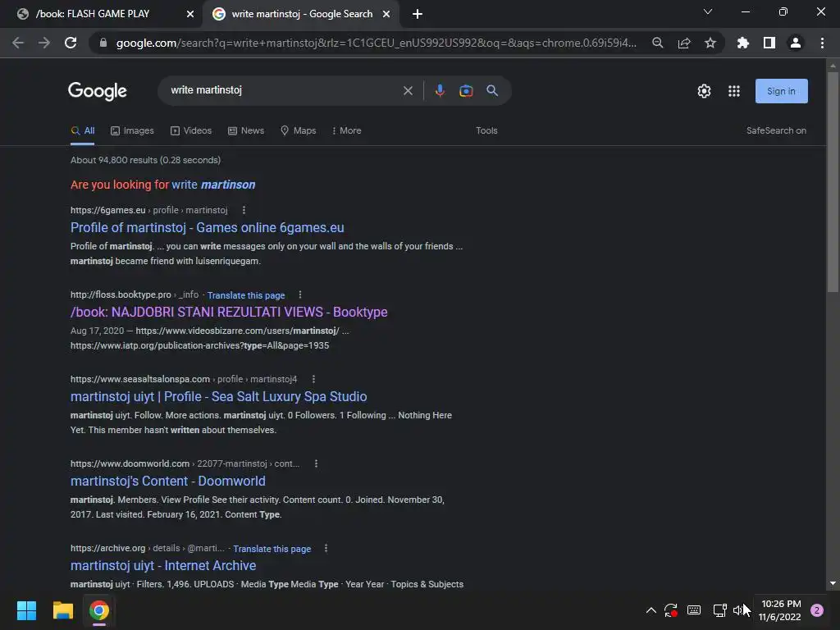Screen dimensions: 840x630
Task: Go back to previous page in Chrome
Action: (18, 43)
